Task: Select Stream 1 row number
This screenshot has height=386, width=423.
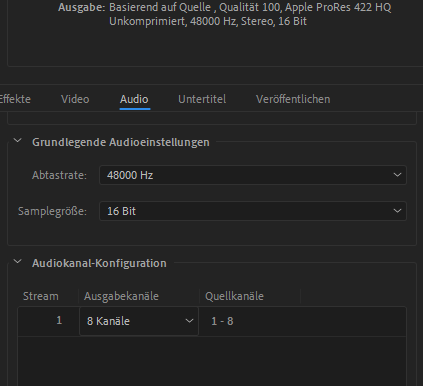Action: (x=59, y=320)
